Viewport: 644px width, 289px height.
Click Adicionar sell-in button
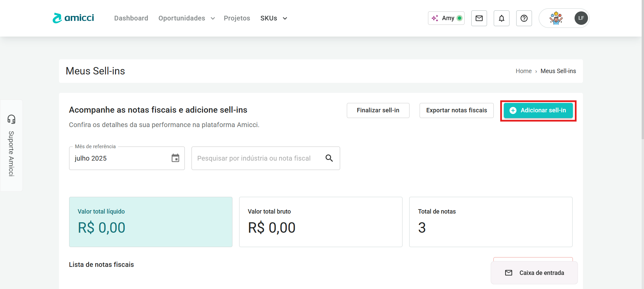[538, 110]
